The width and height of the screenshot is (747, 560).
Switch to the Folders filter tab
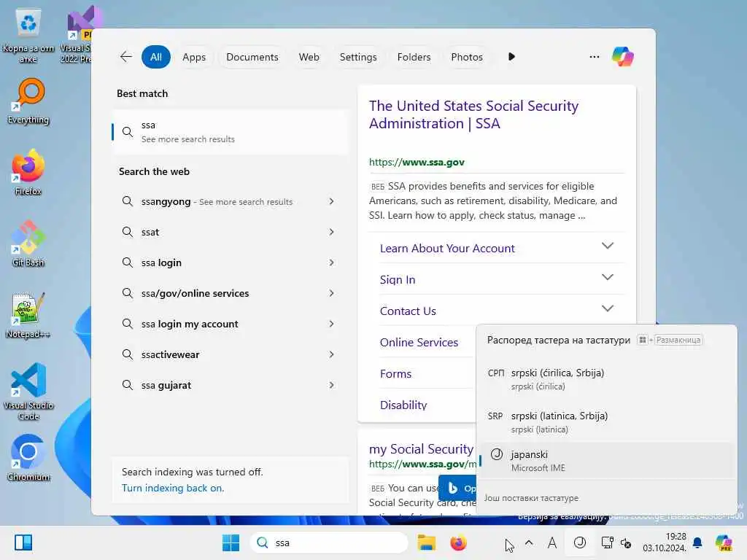pyautogui.click(x=414, y=57)
